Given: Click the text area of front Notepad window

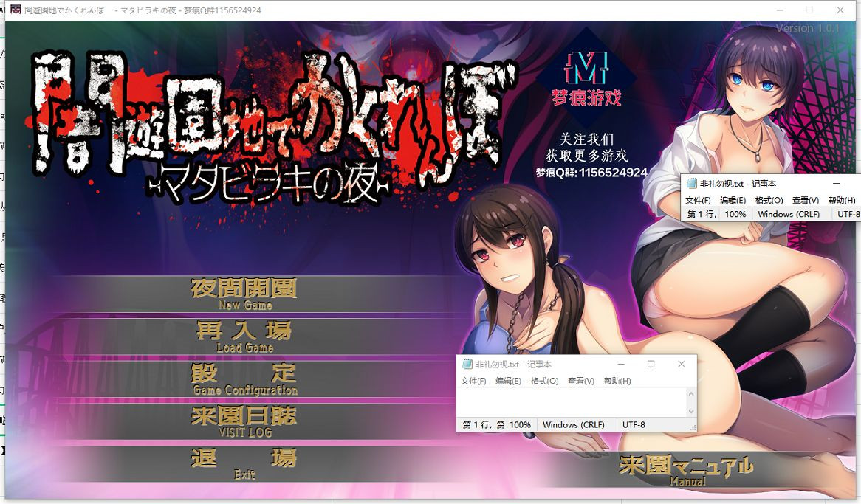Looking at the screenshot, I should [571, 402].
